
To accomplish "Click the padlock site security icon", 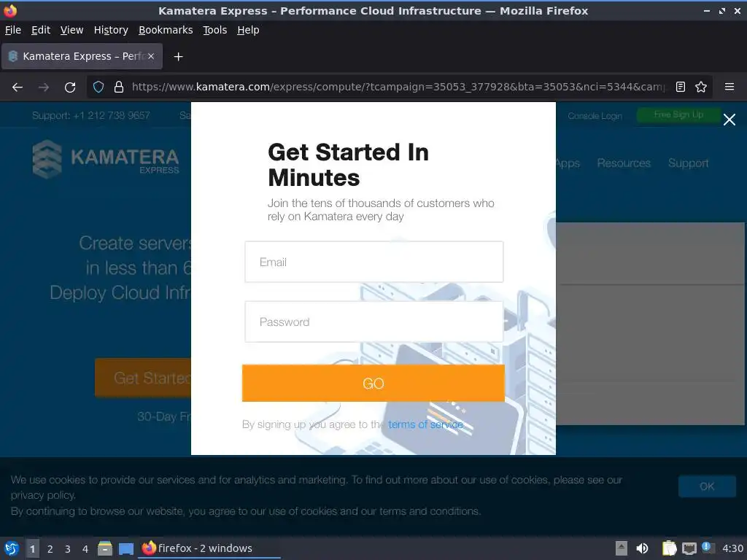I will pyautogui.click(x=119, y=87).
